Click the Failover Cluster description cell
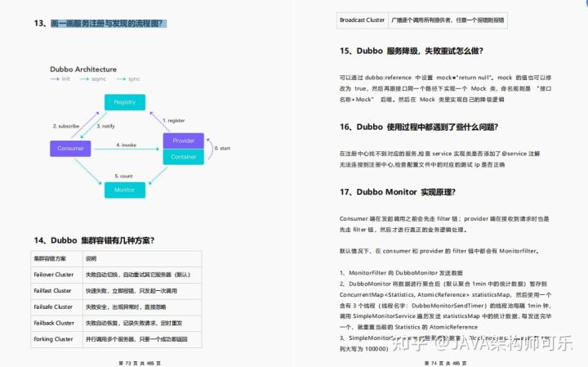588x367 pixels. click(x=142, y=275)
